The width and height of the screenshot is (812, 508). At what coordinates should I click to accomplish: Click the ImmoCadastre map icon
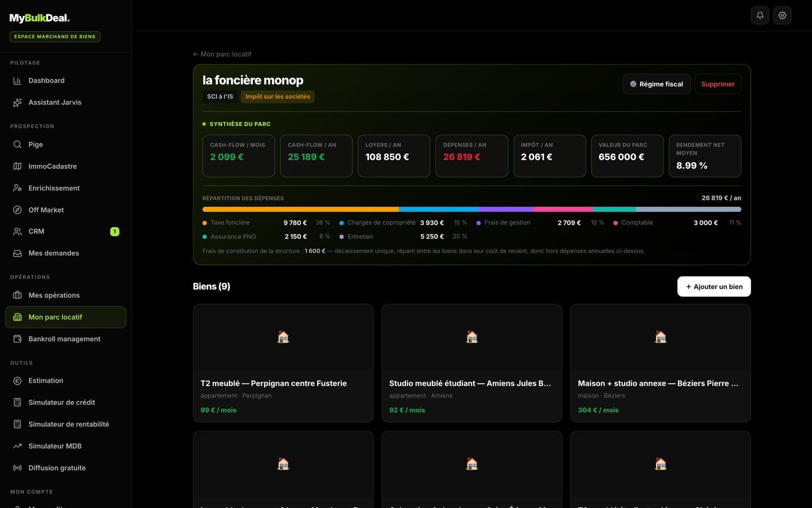(17, 167)
